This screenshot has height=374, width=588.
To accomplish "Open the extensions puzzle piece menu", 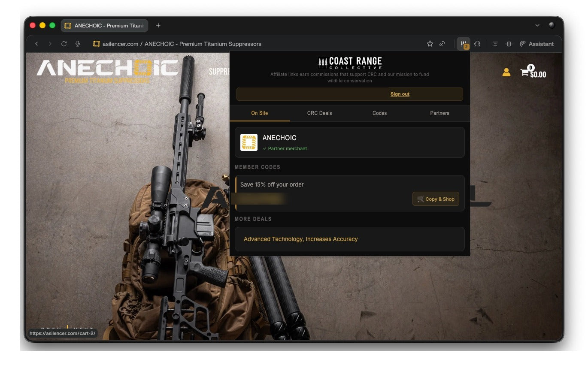I will pyautogui.click(x=477, y=44).
